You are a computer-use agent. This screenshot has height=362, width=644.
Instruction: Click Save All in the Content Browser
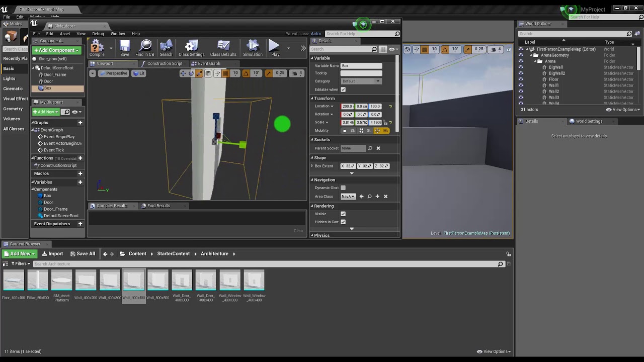point(83,254)
